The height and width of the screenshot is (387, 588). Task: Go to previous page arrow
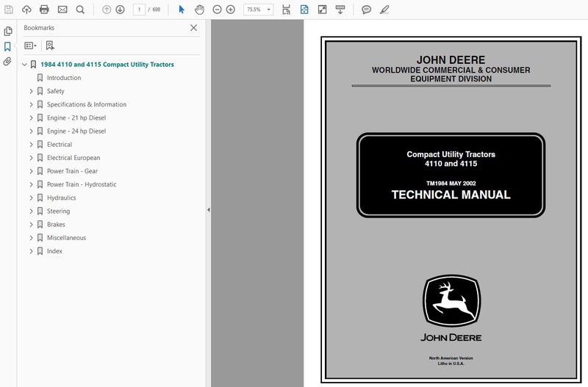[107, 10]
